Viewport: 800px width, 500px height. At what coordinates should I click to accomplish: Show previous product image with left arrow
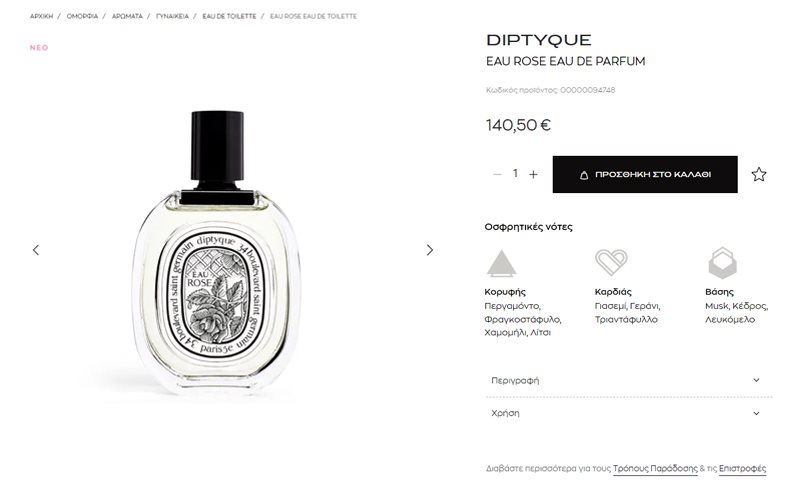click(x=36, y=250)
